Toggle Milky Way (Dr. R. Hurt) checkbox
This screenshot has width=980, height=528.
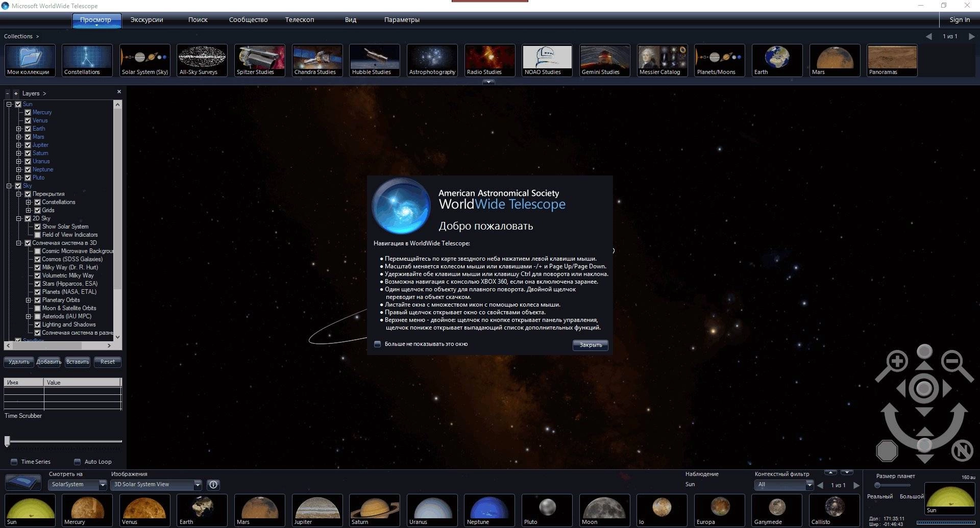pos(37,267)
